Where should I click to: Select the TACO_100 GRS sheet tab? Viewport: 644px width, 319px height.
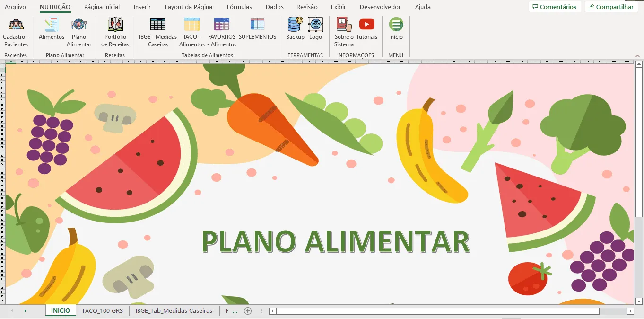(102, 310)
